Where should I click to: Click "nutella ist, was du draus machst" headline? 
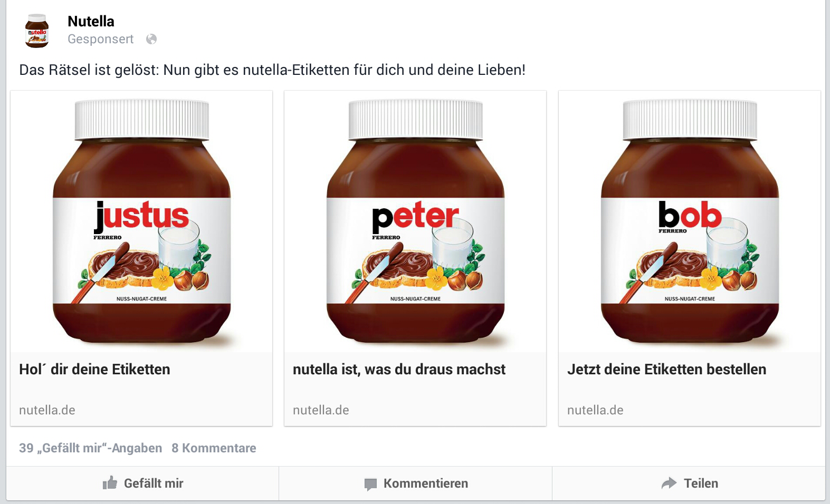pyautogui.click(x=399, y=369)
